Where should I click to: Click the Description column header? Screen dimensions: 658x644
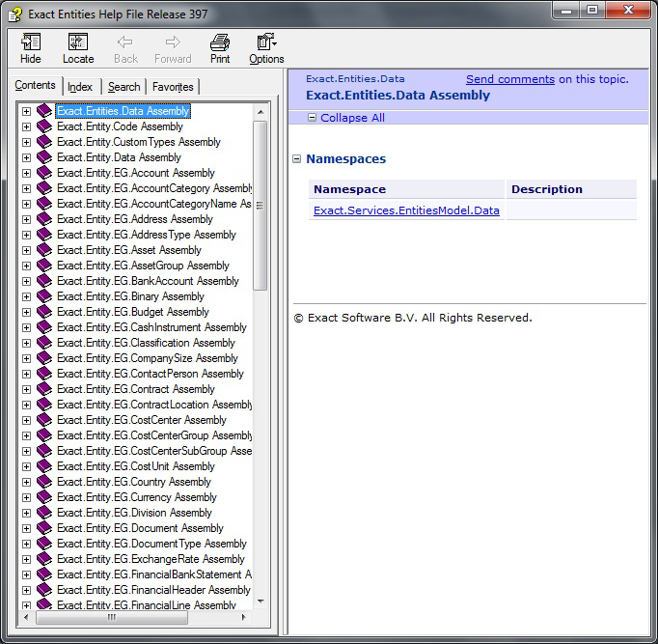tap(571, 189)
